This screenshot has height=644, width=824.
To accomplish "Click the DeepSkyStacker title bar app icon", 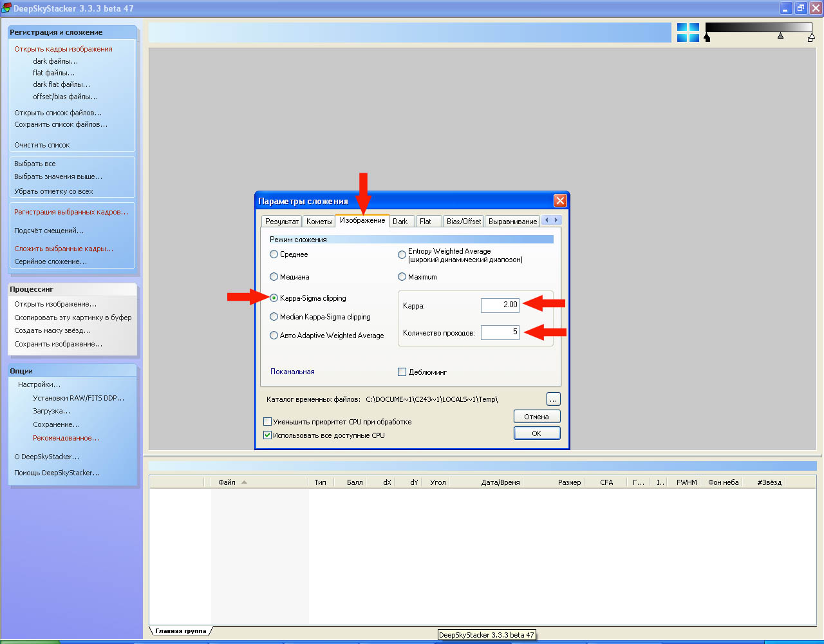I will [6, 8].
